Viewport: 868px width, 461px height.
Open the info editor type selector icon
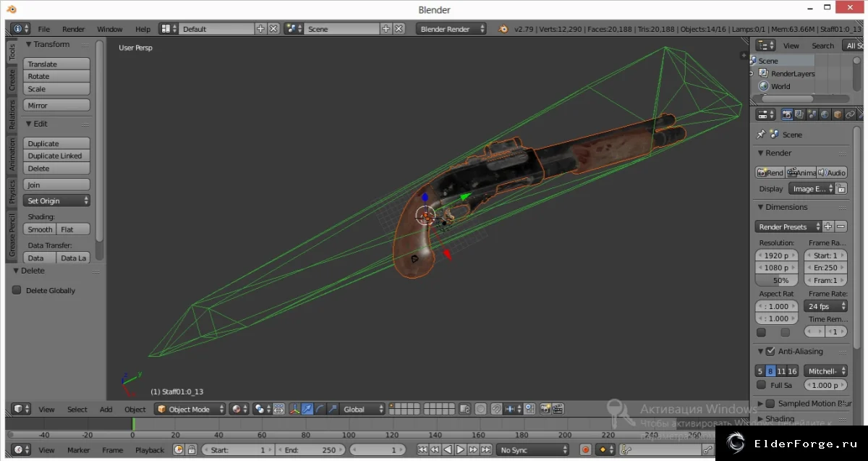(x=20, y=29)
